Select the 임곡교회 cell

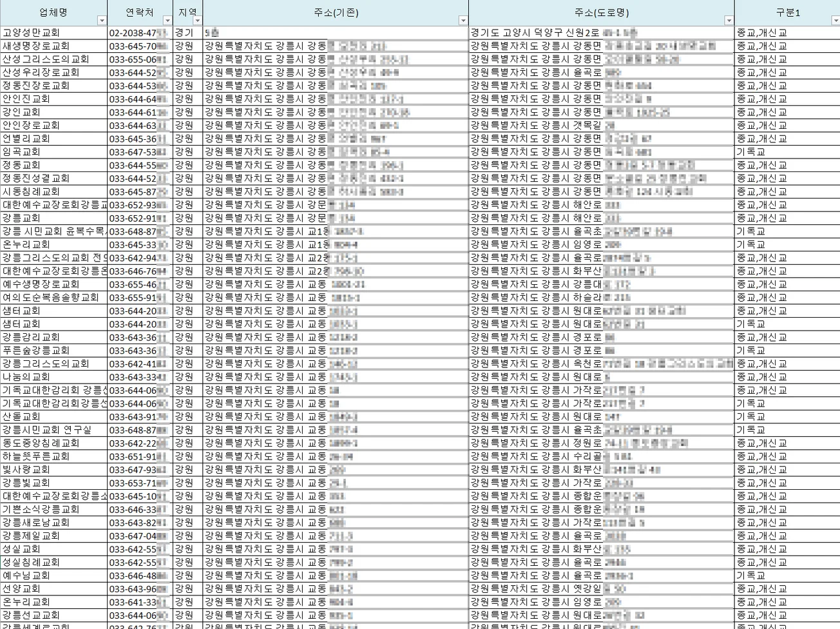coord(53,151)
